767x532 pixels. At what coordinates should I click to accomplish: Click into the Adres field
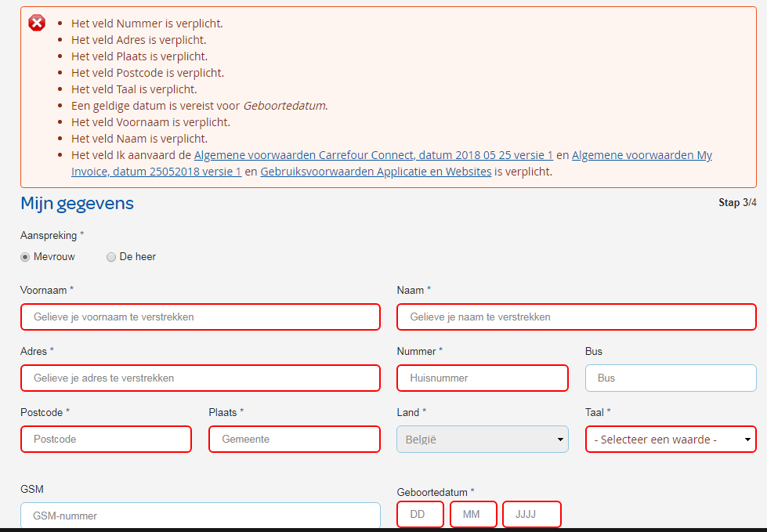[x=200, y=378]
